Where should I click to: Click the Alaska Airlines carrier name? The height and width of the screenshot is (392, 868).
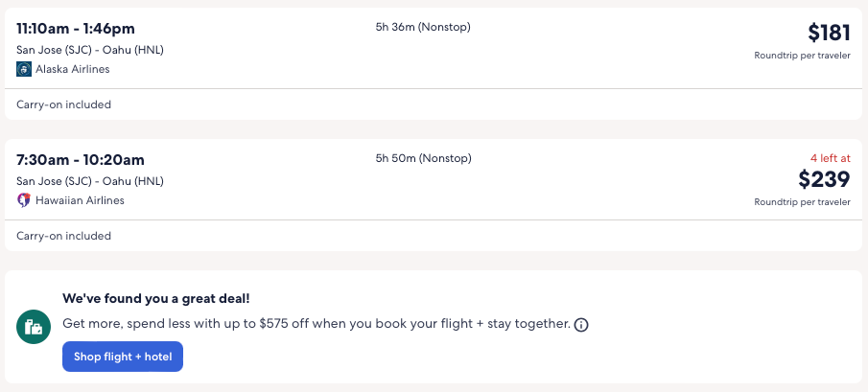pos(73,69)
